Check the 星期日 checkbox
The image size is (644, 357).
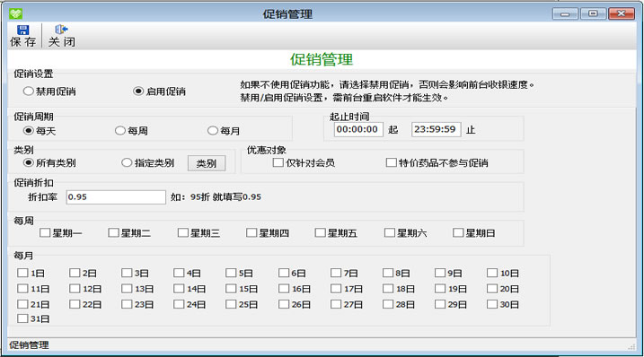click(x=458, y=232)
